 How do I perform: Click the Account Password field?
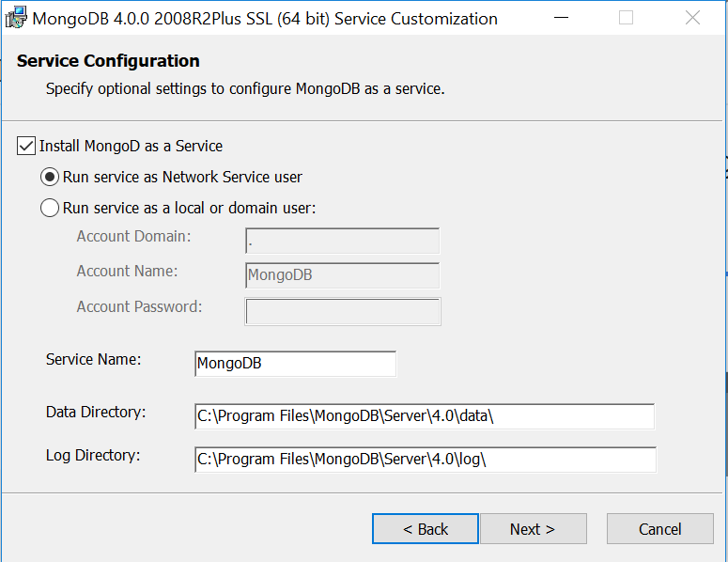coord(342,311)
